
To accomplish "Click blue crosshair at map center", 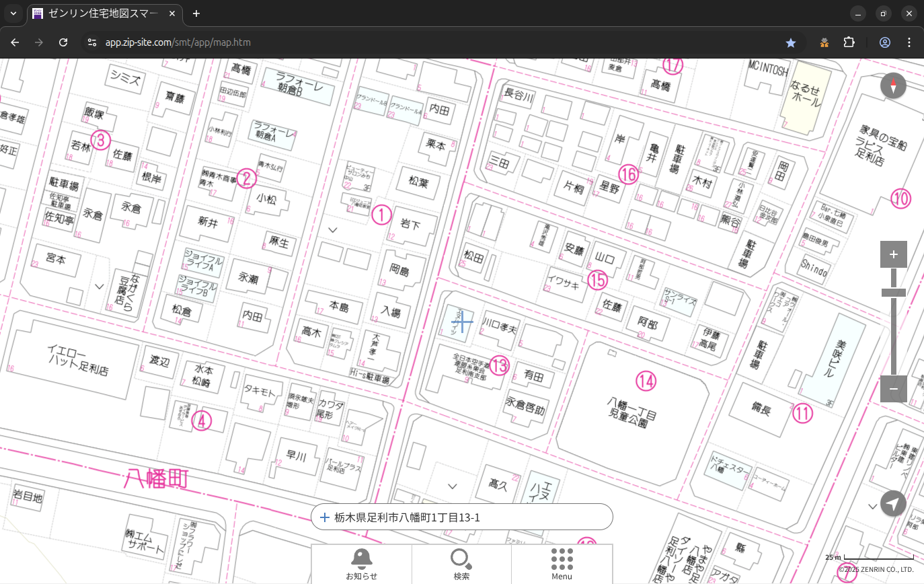I will pyautogui.click(x=463, y=322).
